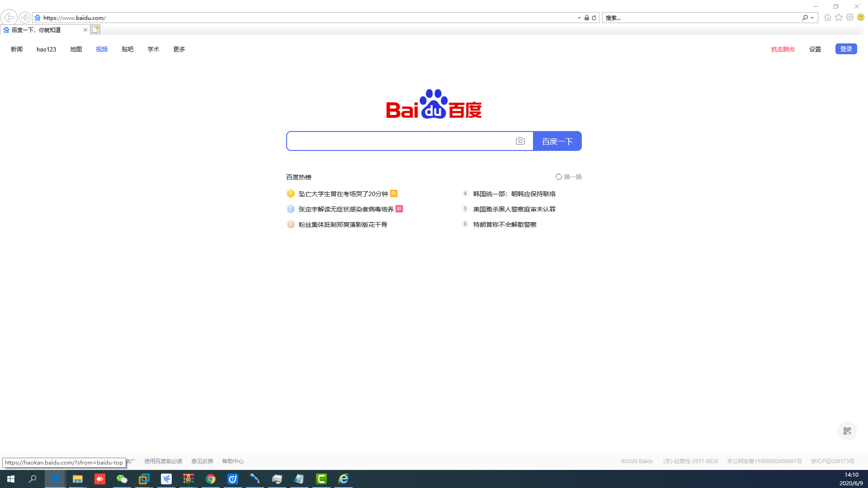Screen dimensions: 868x488
Task: Click the browser back arrow button
Action: [9, 18]
